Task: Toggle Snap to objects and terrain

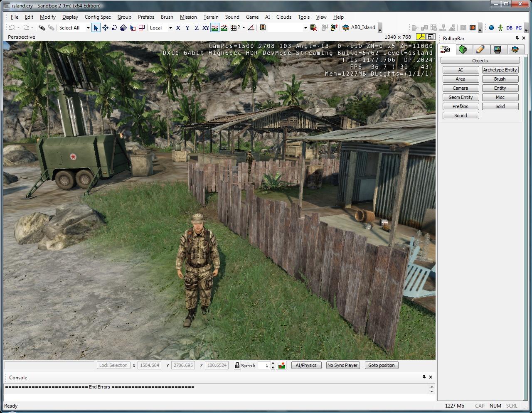Action: 224,28
